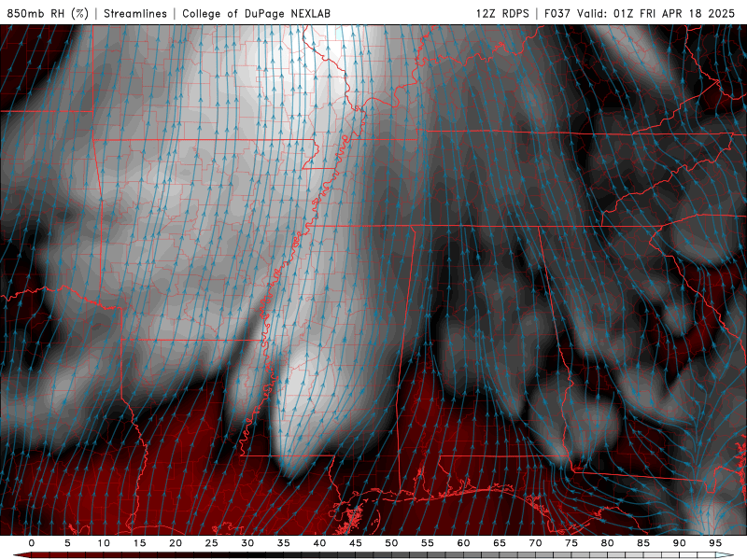Click the "F037" forecast hour text
This screenshot has height=560, width=747.
[557, 13]
